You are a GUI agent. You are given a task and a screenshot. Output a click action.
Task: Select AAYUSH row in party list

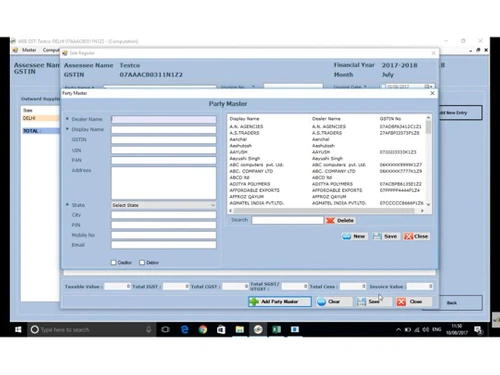[x=326, y=152]
